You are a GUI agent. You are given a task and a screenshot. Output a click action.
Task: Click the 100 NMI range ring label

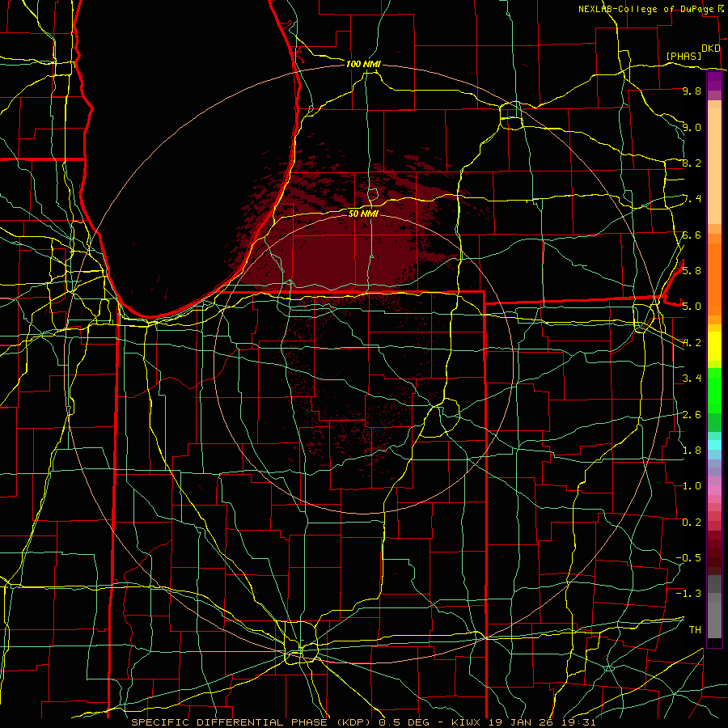coord(363,64)
